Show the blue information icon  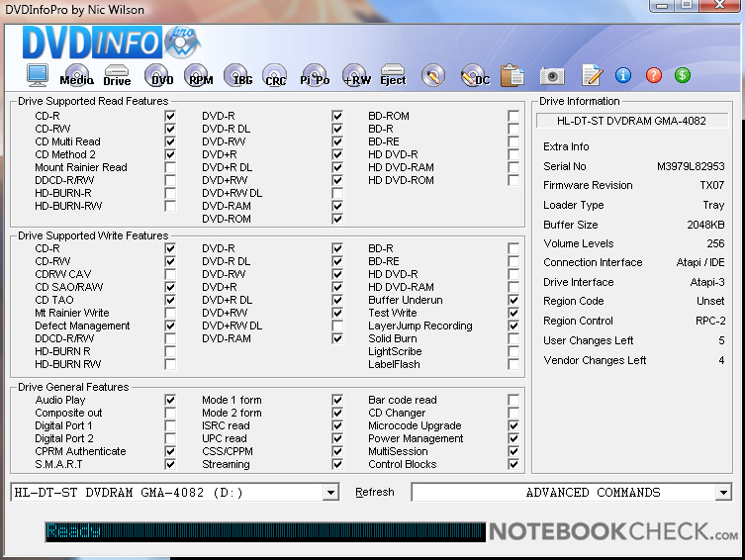pos(623,75)
